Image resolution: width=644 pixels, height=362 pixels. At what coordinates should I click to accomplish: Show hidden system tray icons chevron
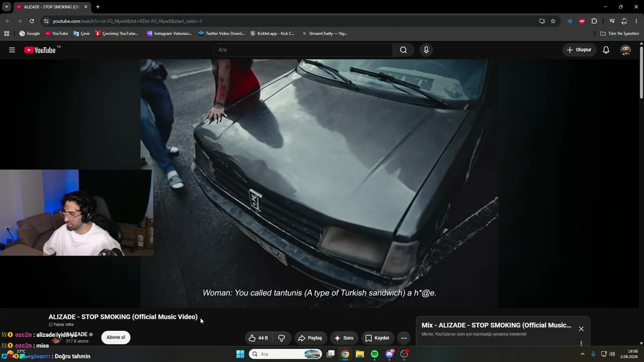[x=583, y=354]
